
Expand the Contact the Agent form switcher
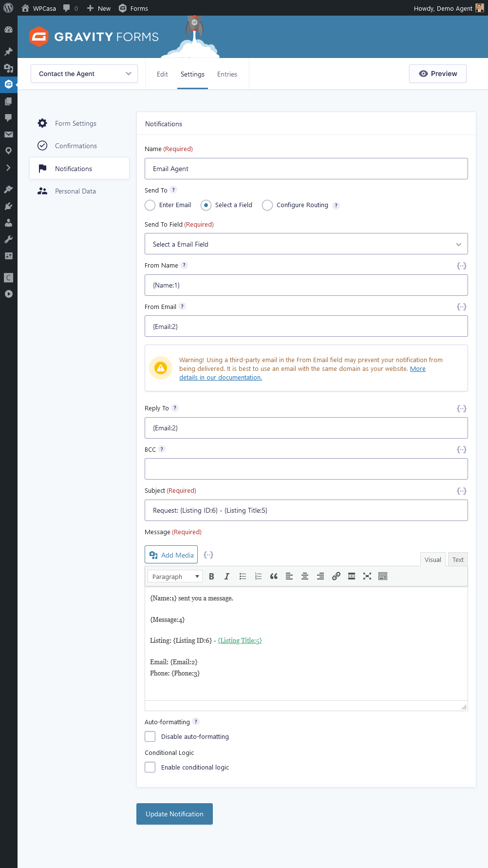[x=84, y=74]
